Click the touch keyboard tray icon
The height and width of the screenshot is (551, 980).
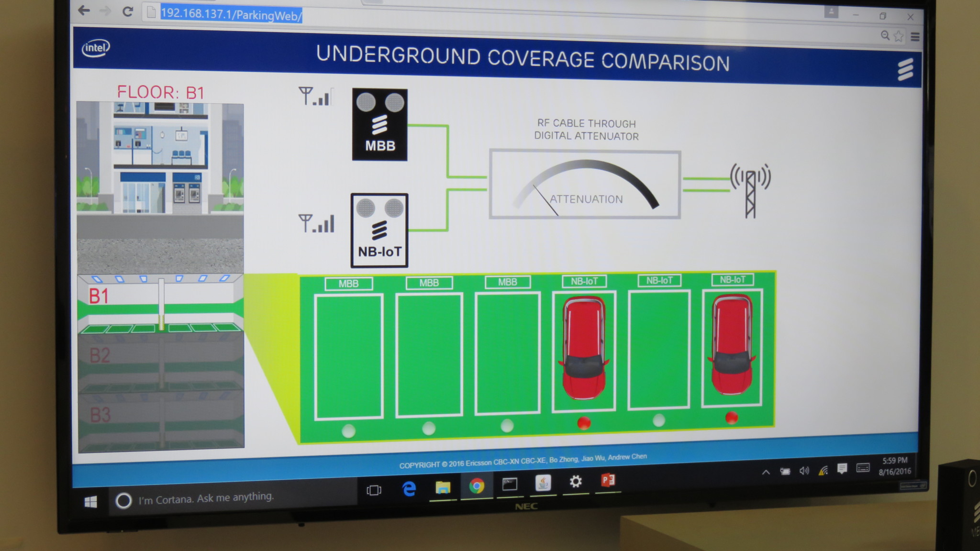coord(863,468)
